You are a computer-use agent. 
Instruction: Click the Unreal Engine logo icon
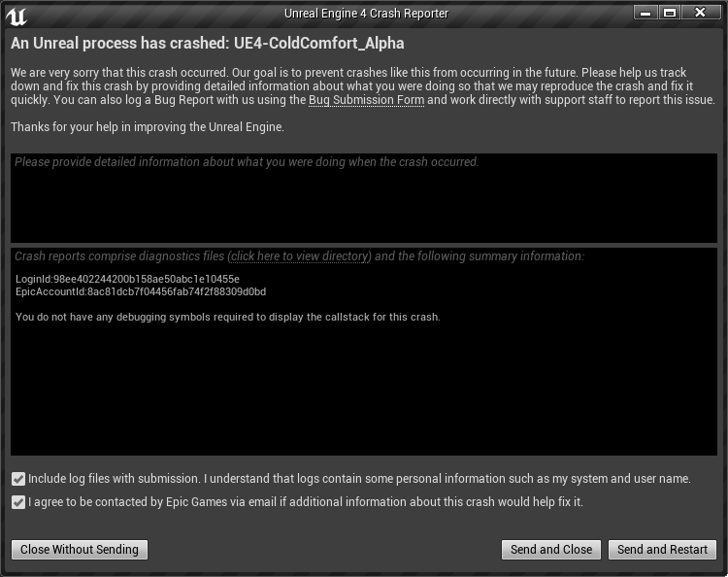click(17, 16)
